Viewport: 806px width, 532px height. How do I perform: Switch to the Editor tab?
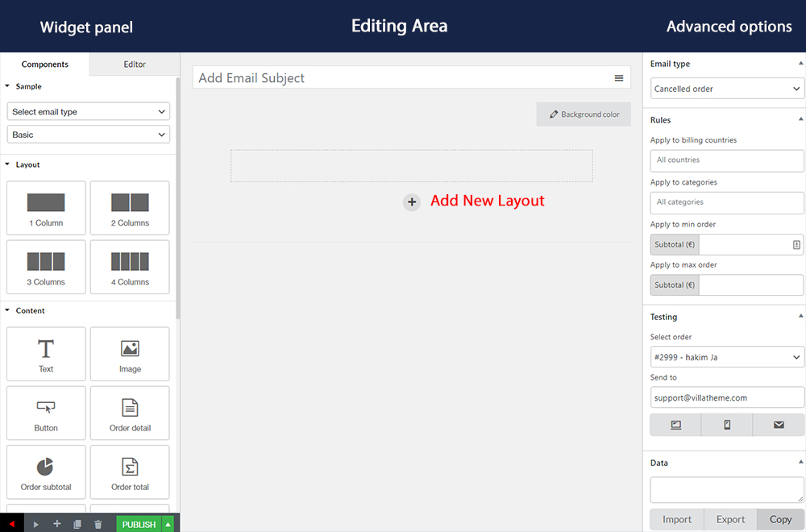(x=134, y=64)
